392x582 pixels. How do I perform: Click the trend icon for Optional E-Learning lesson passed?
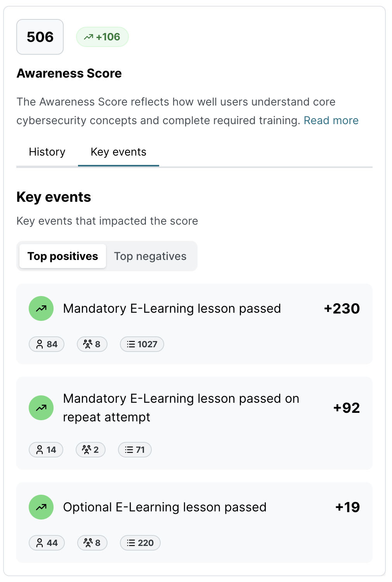point(41,507)
